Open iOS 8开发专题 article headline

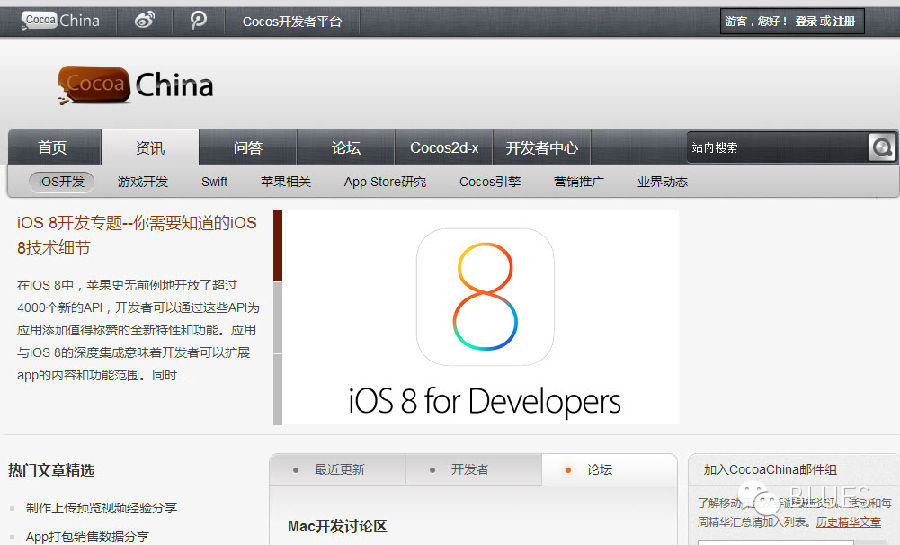137,235
